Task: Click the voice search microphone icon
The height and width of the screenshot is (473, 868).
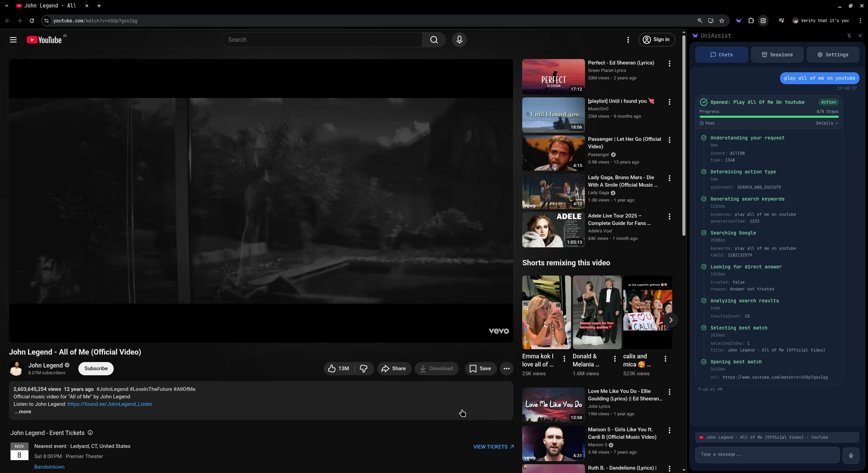Action: [x=459, y=40]
